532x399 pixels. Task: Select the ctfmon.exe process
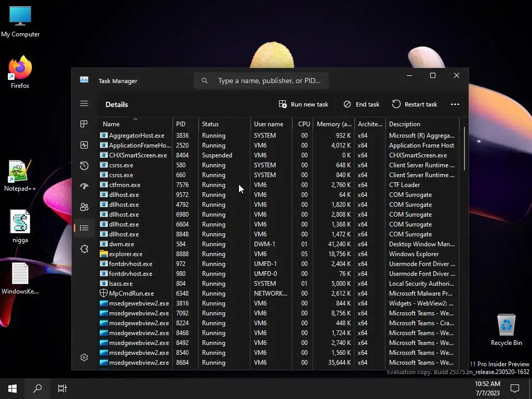[x=279, y=184]
